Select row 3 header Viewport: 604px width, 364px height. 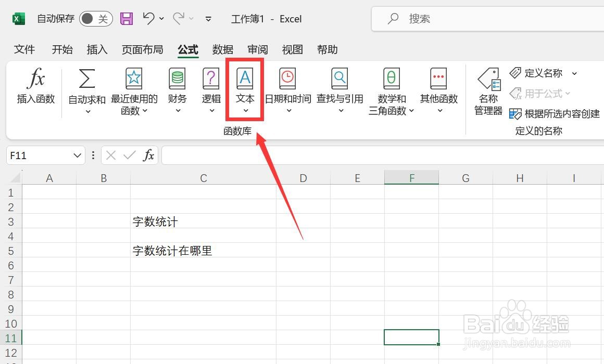(x=11, y=222)
